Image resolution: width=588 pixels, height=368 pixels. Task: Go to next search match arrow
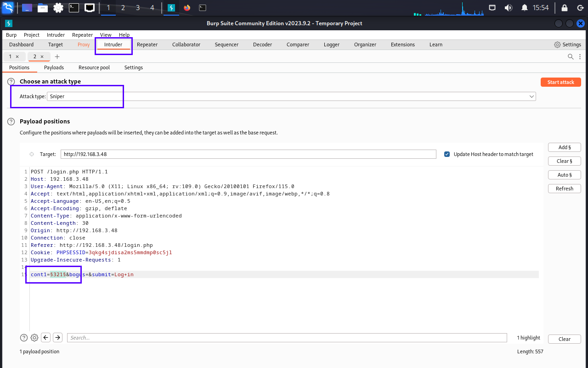click(x=57, y=338)
